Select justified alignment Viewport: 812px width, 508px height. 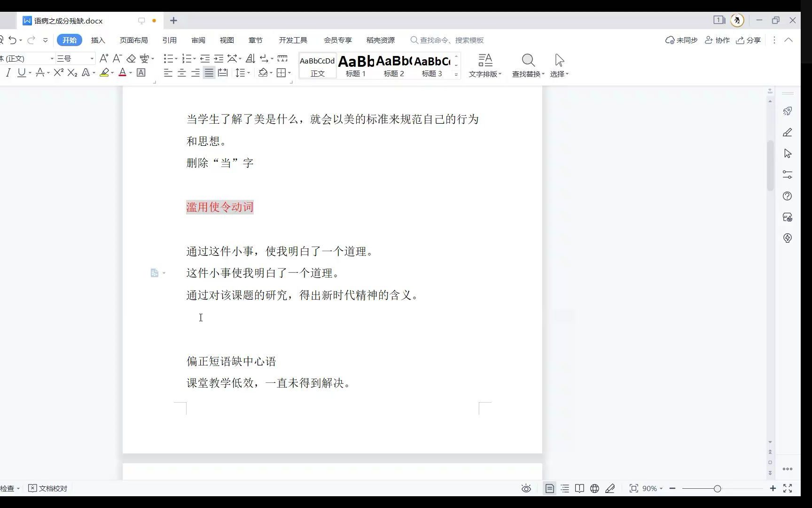coord(209,72)
